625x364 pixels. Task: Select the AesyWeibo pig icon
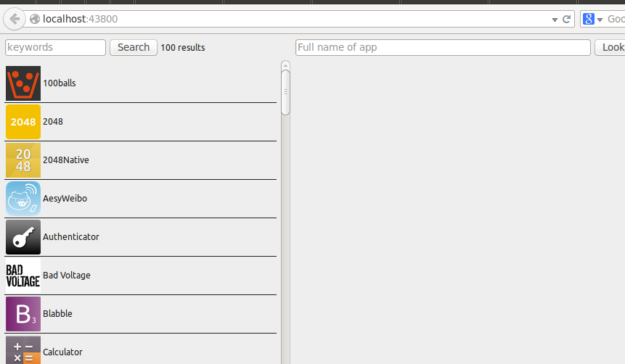point(23,199)
